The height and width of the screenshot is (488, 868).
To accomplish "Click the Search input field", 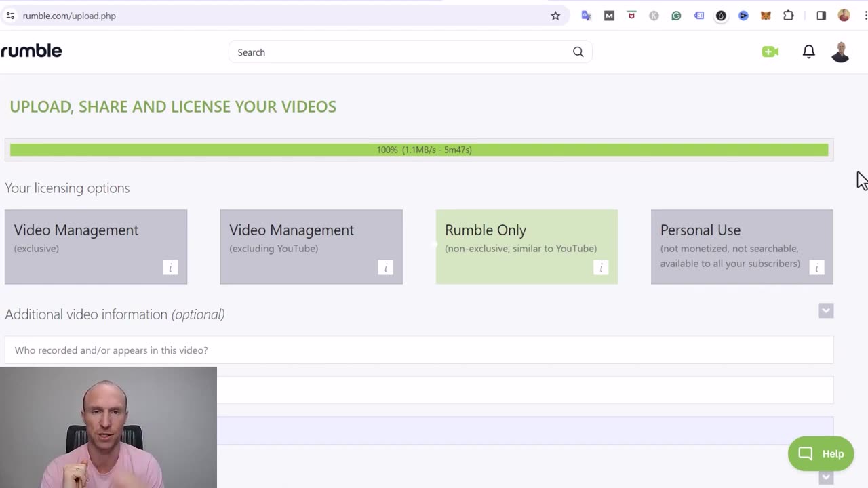I will (410, 52).
